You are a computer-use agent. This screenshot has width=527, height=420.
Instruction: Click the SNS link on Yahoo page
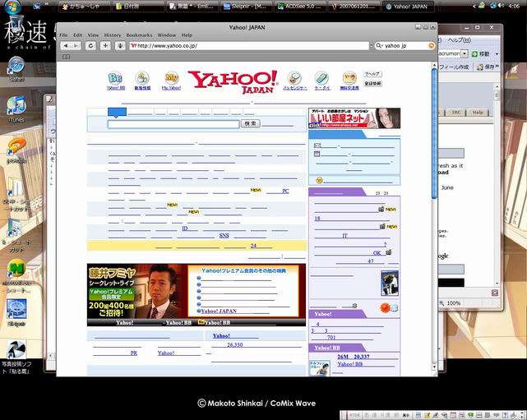pyautogui.click(x=224, y=236)
